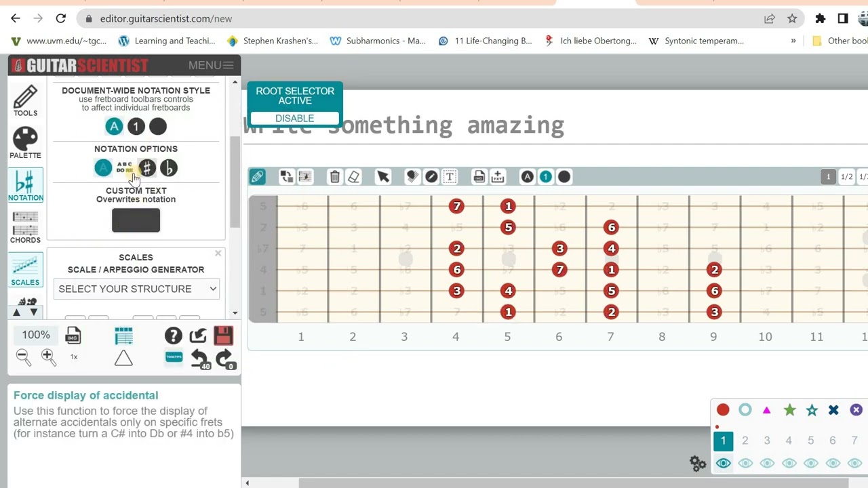
Task: Set document notation style to letters A
Action: tap(114, 127)
